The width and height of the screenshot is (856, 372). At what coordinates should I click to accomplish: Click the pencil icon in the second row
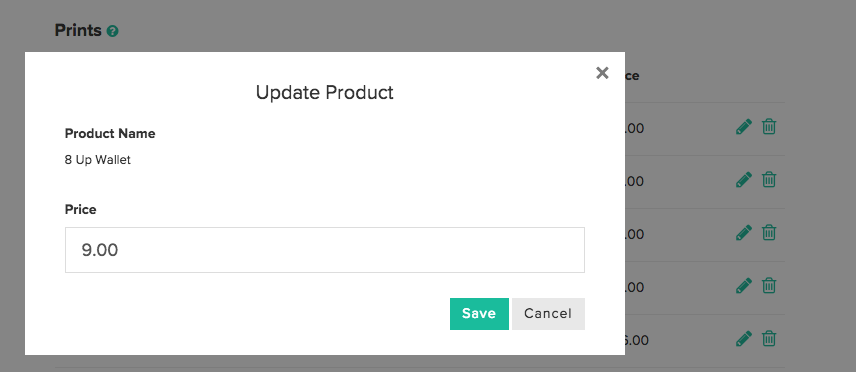tap(744, 180)
